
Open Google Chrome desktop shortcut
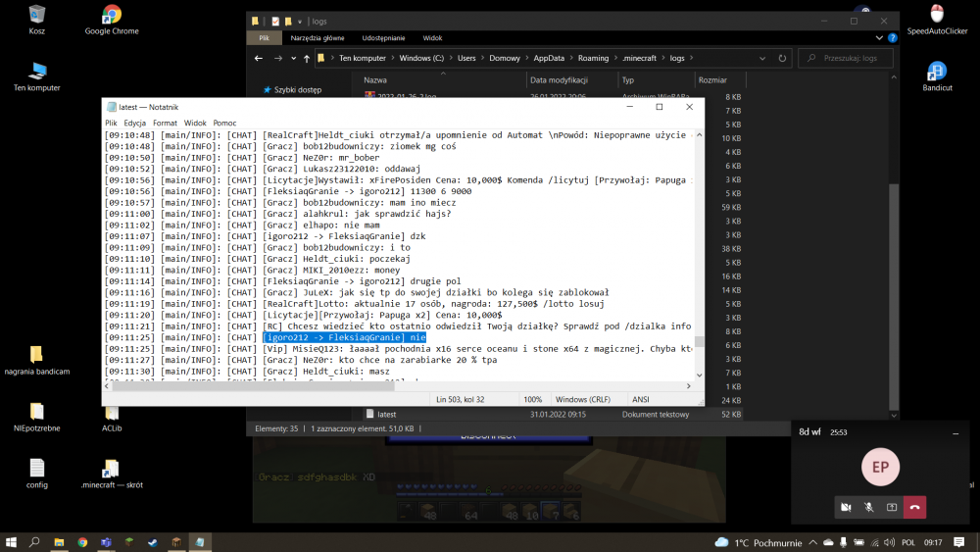(112, 20)
